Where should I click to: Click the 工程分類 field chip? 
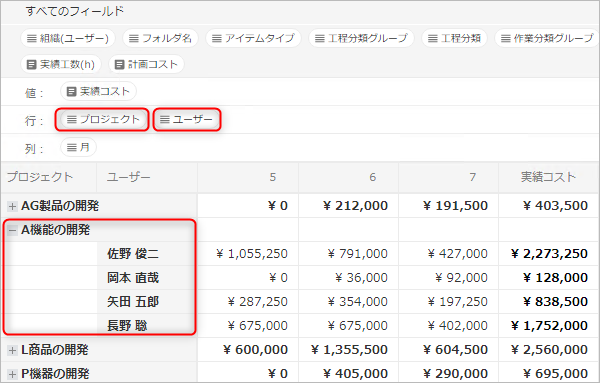click(454, 38)
